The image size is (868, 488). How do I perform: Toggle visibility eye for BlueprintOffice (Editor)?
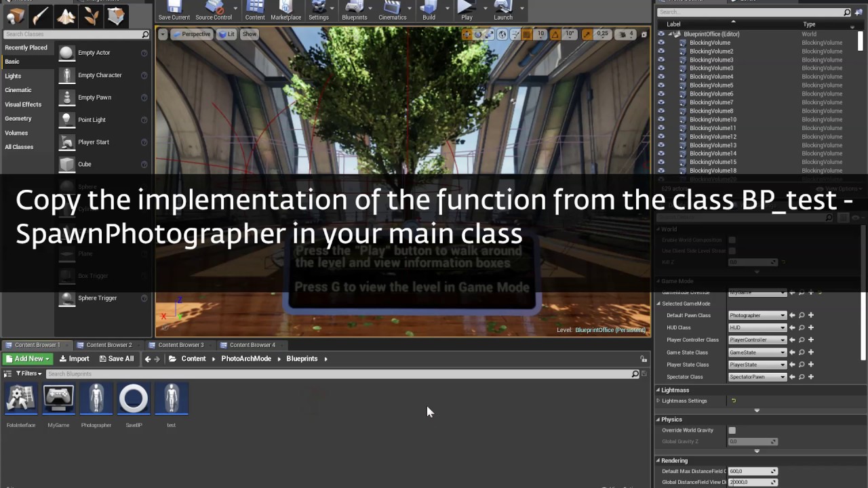[661, 34]
